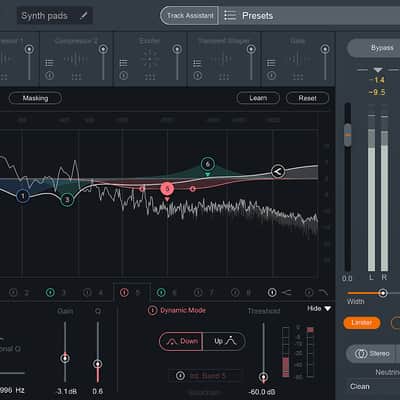Click the Reset button
The image size is (400, 400).
[x=307, y=98]
